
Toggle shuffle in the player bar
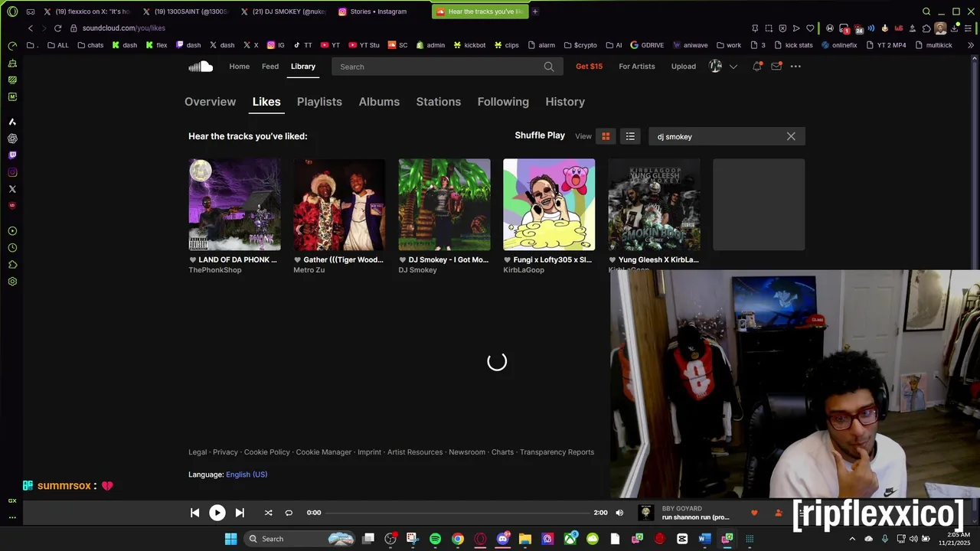pyautogui.click(x=268, y=513)
